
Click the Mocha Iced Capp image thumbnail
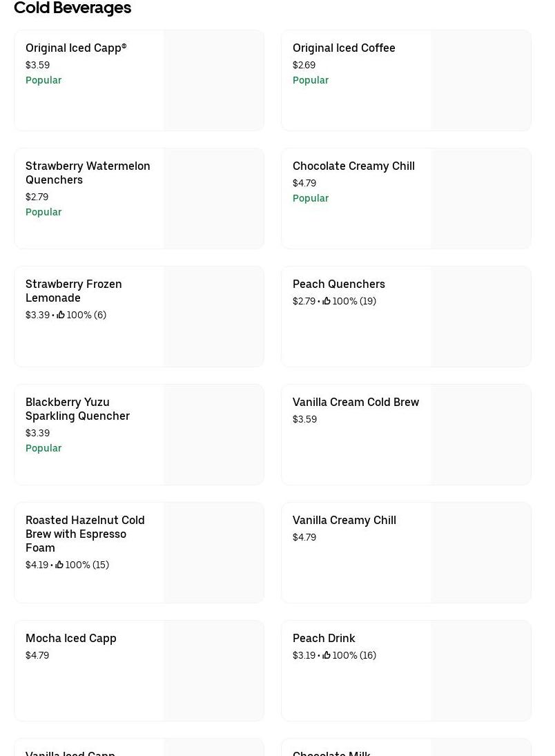(x=214, y=671)
